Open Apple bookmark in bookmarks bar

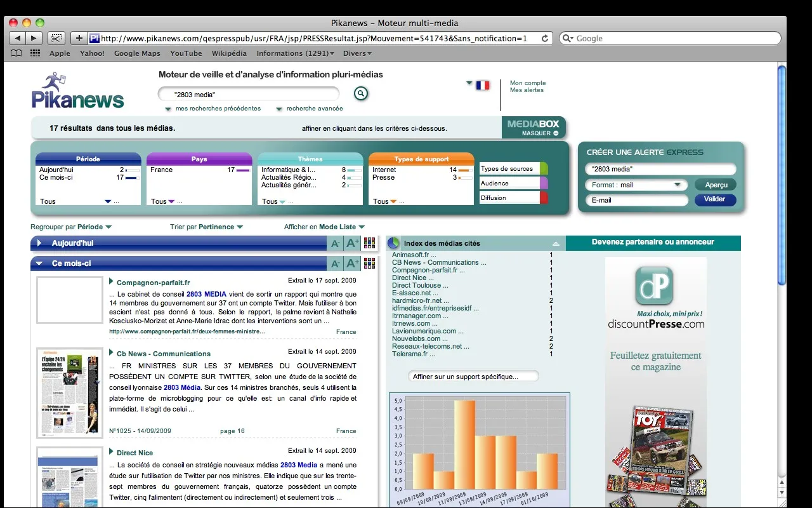(x=60, y=53)
